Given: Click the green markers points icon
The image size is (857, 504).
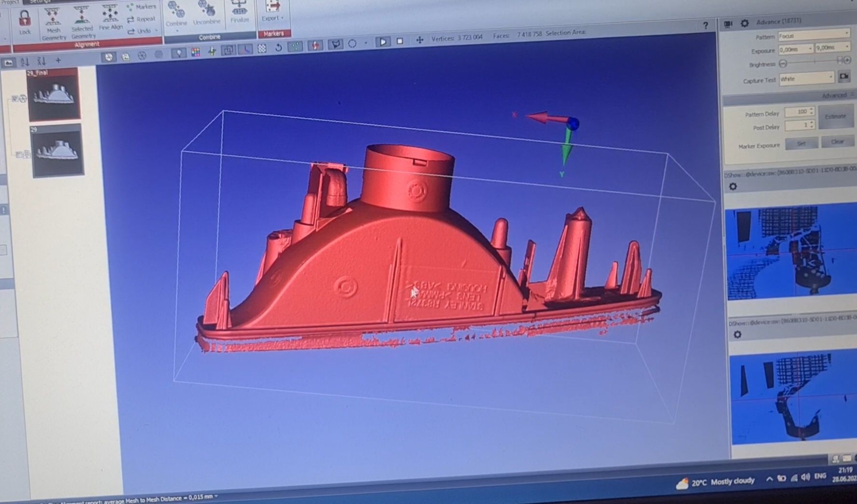Looking at the screenshot, I should pos(295,47).
